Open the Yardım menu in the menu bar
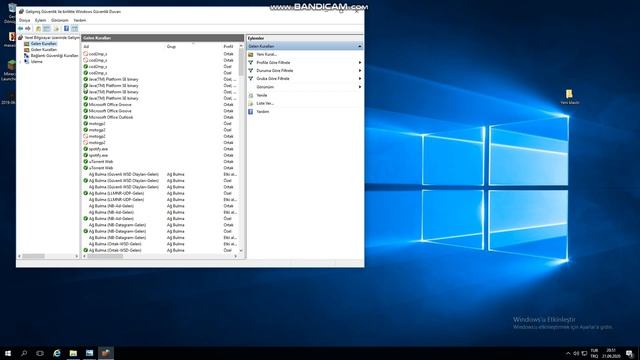 (80, 20)
